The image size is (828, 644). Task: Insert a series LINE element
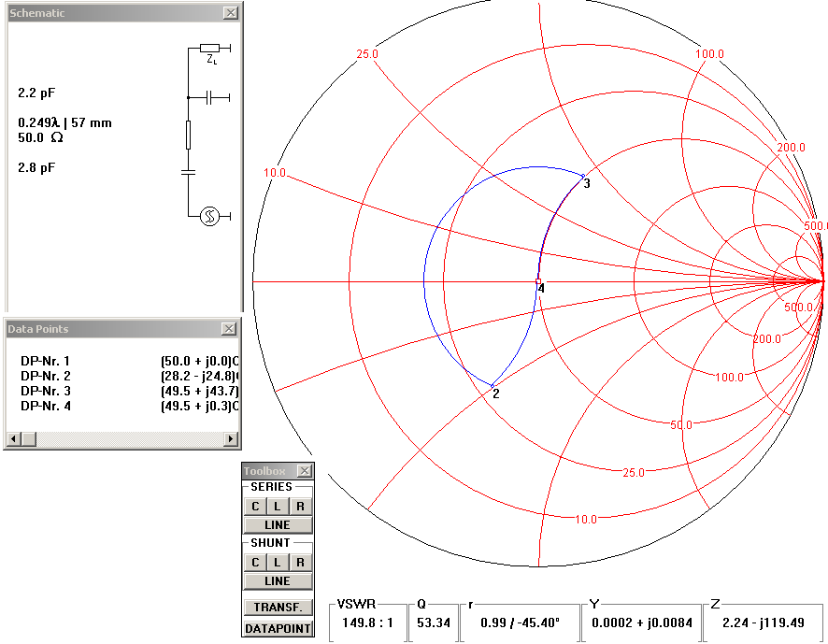click(278, 525)
